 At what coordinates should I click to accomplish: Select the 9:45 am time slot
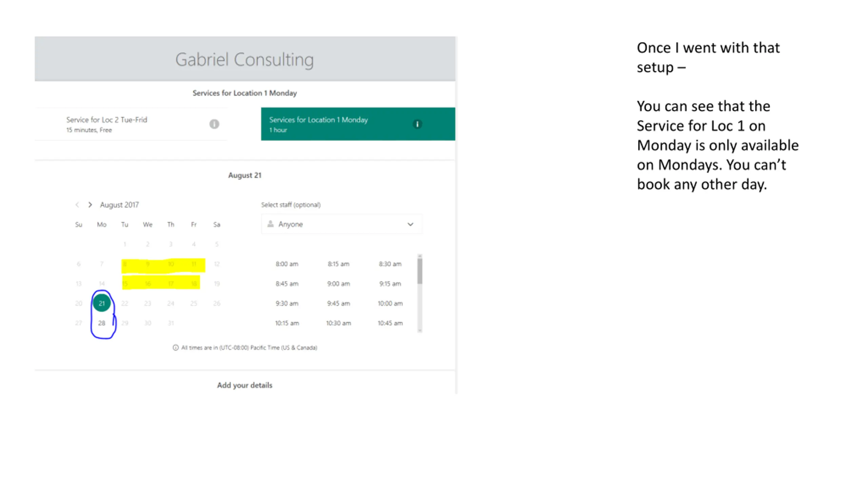[338, 303]
